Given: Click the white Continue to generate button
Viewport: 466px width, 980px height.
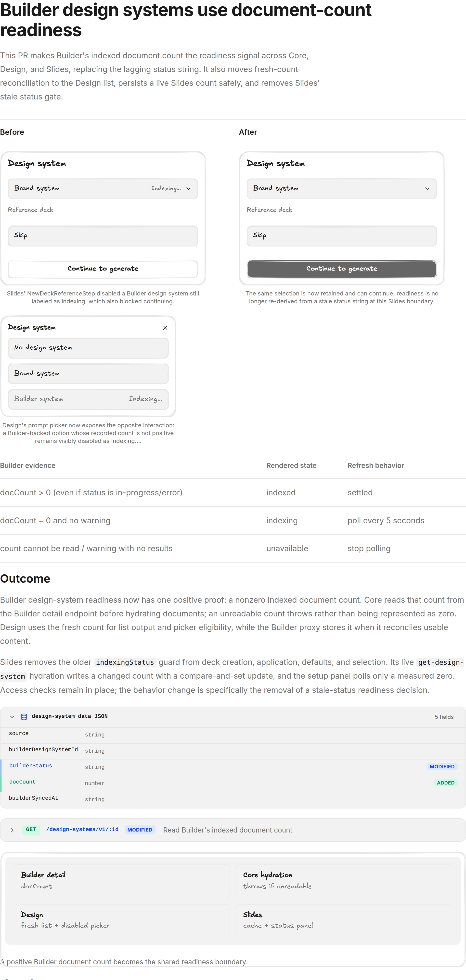Looking at the screenshot, I should coord(103,269).
